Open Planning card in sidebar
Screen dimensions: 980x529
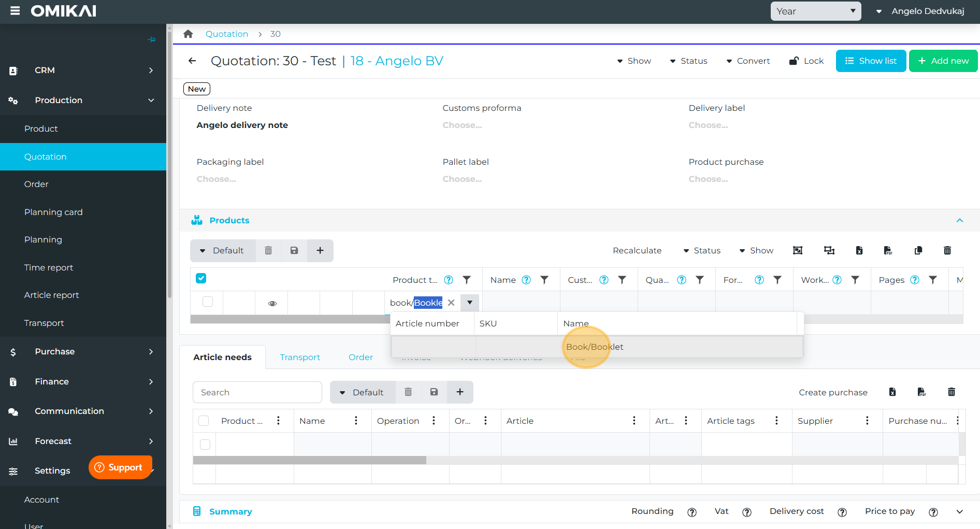pyautogui.click(x=53, y=212)
